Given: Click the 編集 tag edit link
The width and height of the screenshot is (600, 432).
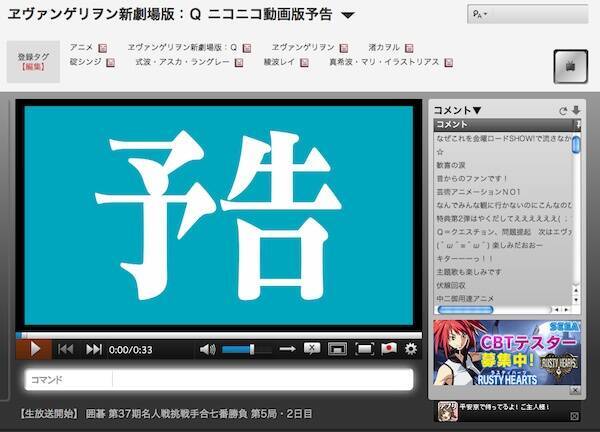Looking at the screenshot, I should click(x=34, y=67).
